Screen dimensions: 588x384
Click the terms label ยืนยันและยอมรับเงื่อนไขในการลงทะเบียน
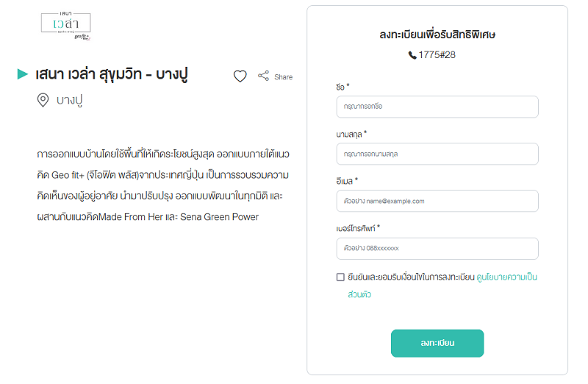(411, 277)
